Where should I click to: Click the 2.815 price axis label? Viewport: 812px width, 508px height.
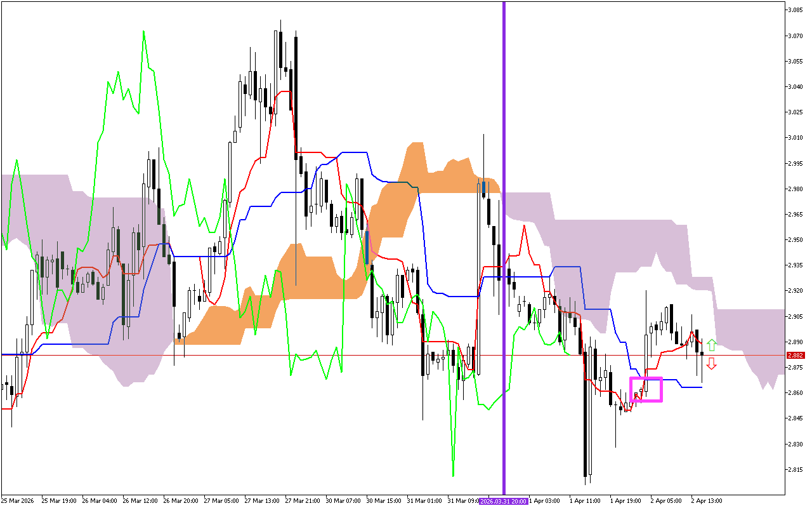click(795, 470)
